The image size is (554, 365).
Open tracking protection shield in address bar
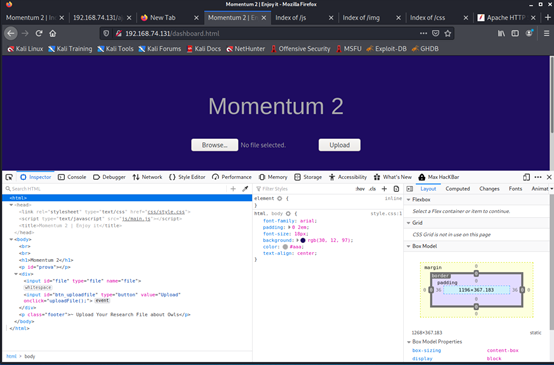(x=106, y=33)
